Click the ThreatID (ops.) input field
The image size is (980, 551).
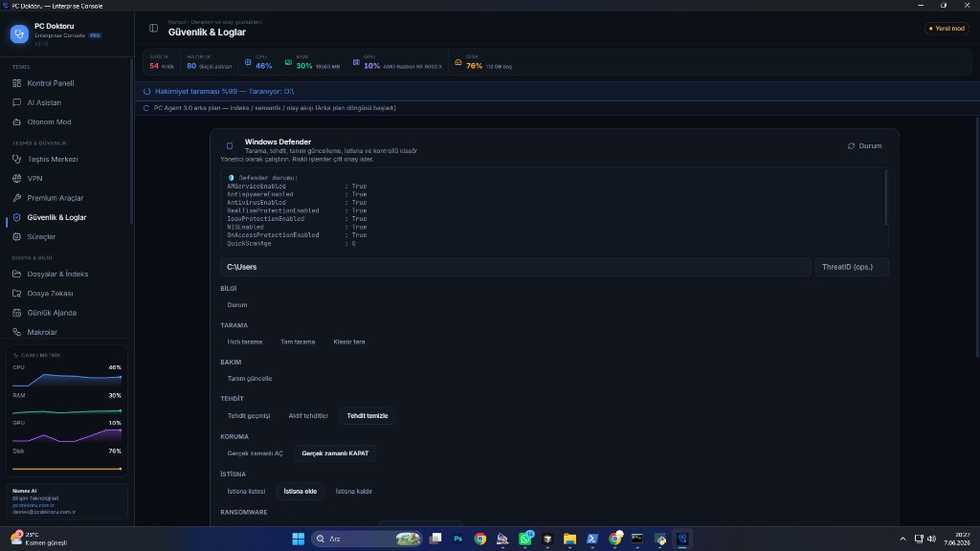[x=852, y=267]
